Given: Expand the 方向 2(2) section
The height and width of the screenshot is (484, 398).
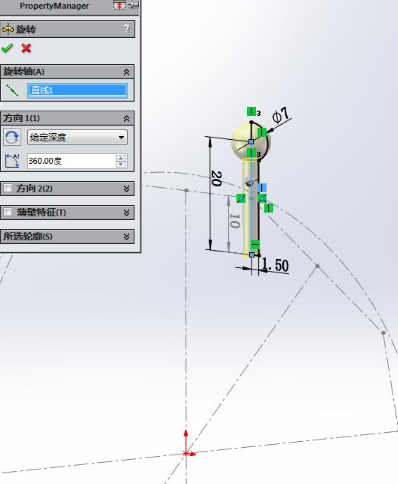Looking at the screenshot, I should 126,189.
